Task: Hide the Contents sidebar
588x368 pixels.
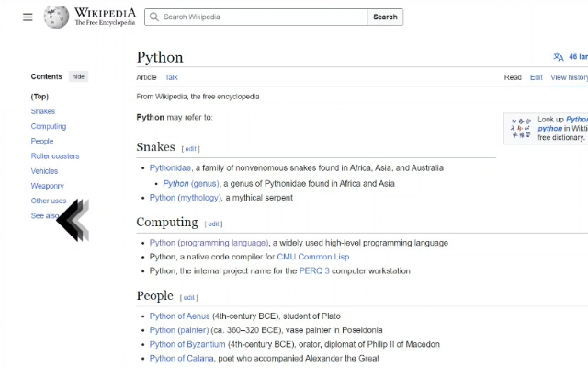Action: (x=78, y=76)
